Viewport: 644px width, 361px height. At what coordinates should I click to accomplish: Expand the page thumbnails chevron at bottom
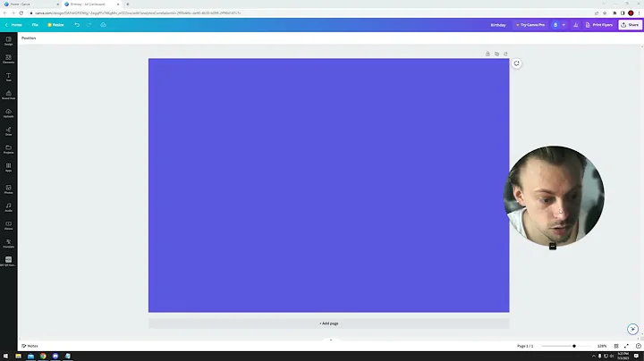(x=331, y=340)
